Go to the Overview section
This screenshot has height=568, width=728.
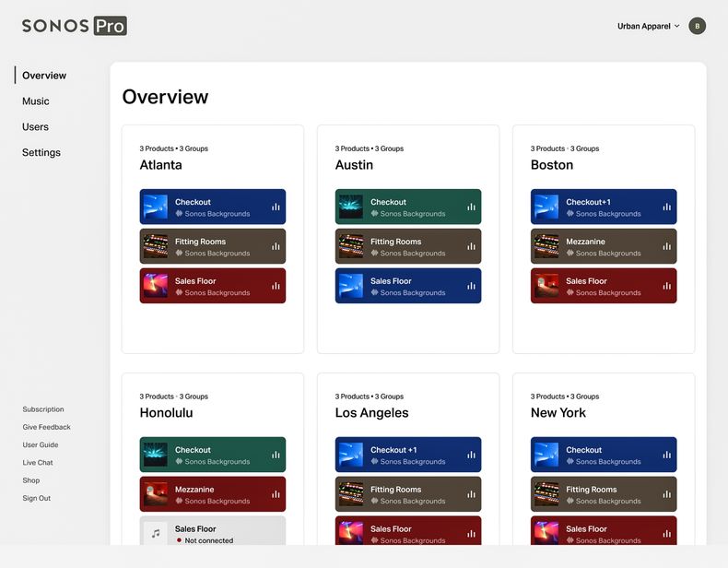[44, 76]
